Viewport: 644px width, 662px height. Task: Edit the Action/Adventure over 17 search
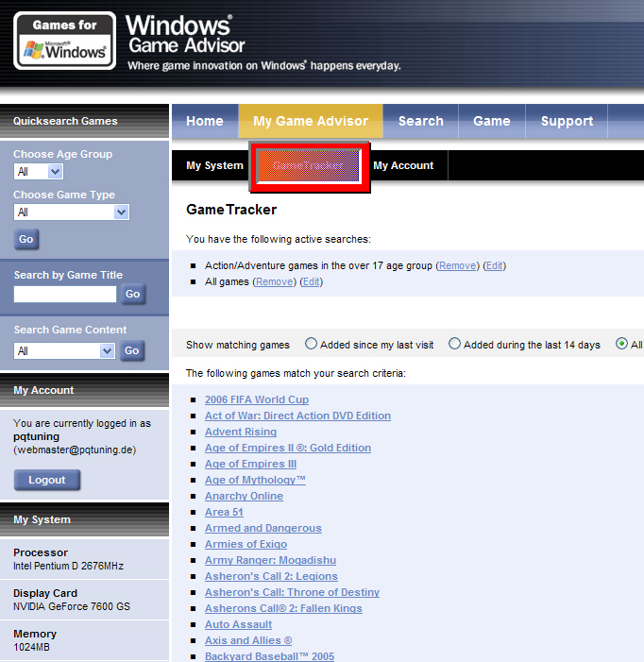point(494,265)
